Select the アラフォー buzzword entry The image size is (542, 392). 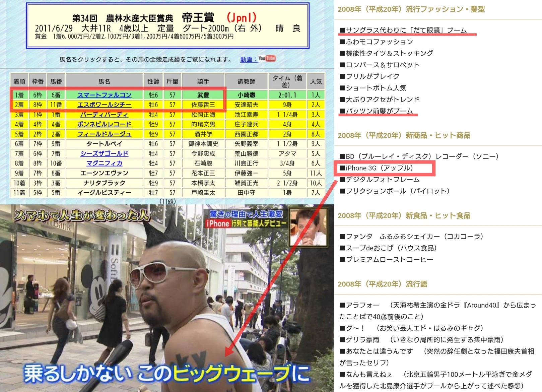[x=438, y=311]
